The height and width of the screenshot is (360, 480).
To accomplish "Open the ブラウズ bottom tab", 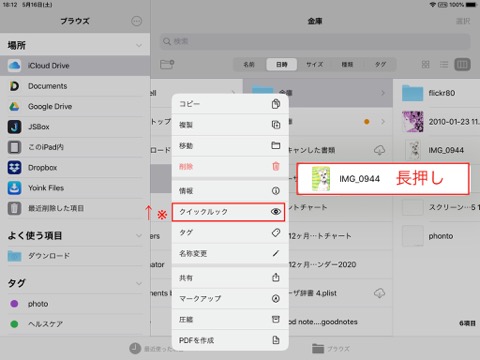I will pos(331,349).
